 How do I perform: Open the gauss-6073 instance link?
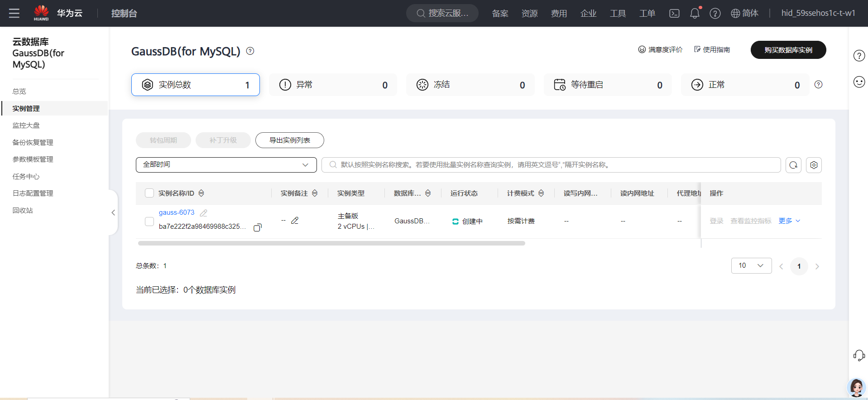pos(177,212)
